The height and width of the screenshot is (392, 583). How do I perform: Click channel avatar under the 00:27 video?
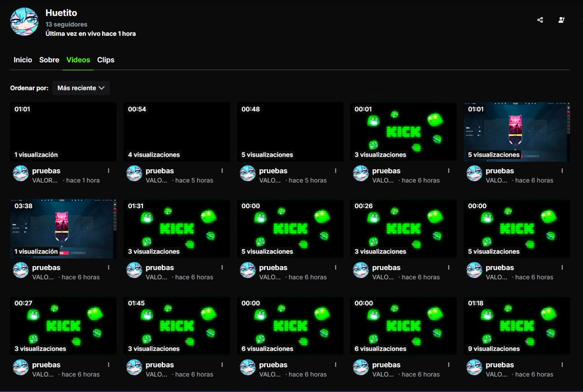[21, 368]
